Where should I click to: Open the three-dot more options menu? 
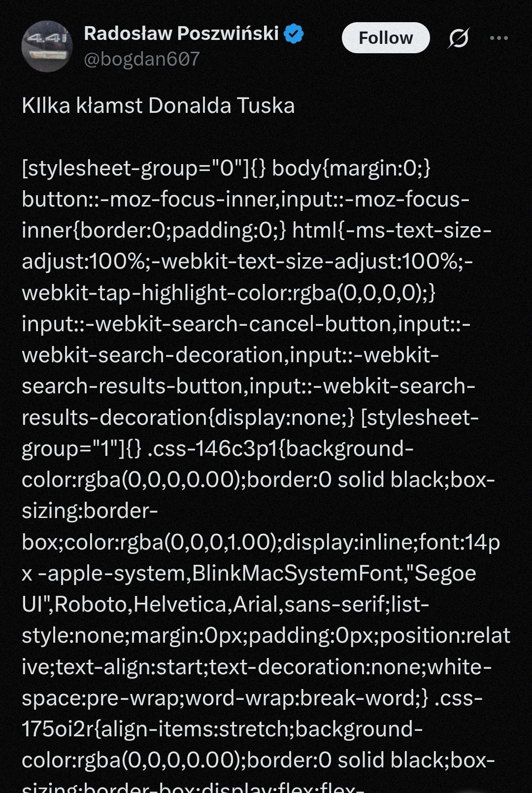click(499, 38)
